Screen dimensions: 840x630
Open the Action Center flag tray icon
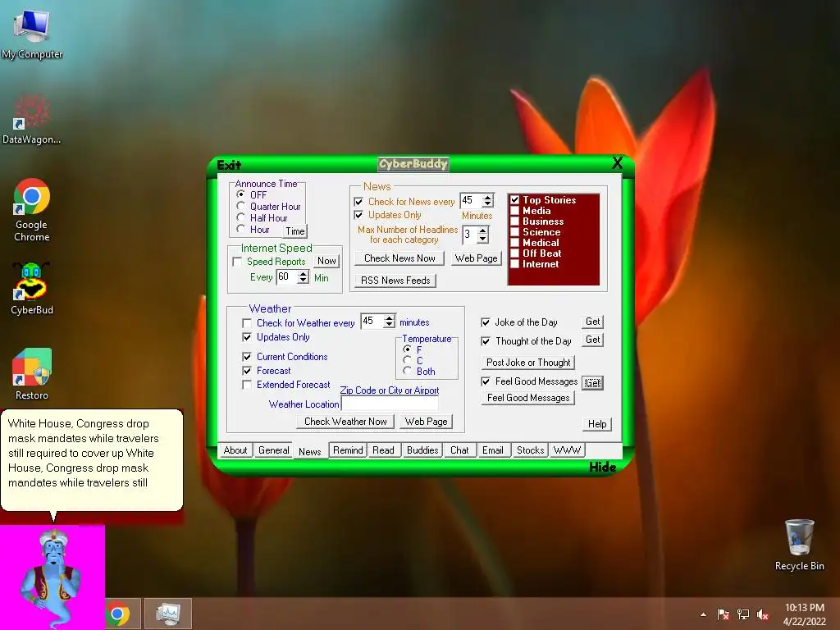[x=723, y=614]
